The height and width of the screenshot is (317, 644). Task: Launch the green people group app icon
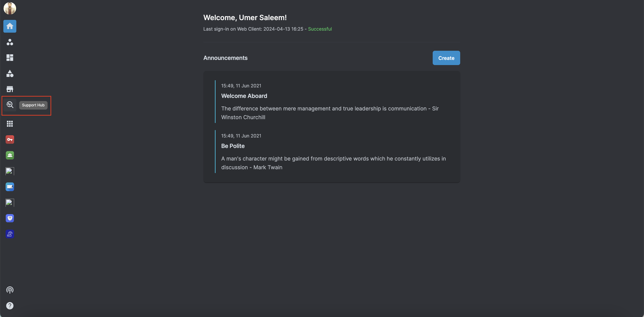[10, 155]
